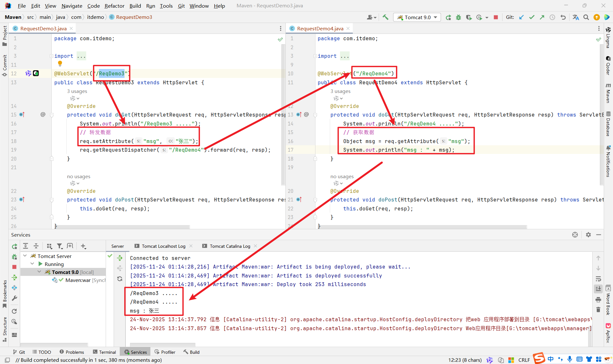Image resolution: width=613 pixels, height=364 pixels.
Task: Click Git Update Project blue arrow
Action: tap(521, 17)
